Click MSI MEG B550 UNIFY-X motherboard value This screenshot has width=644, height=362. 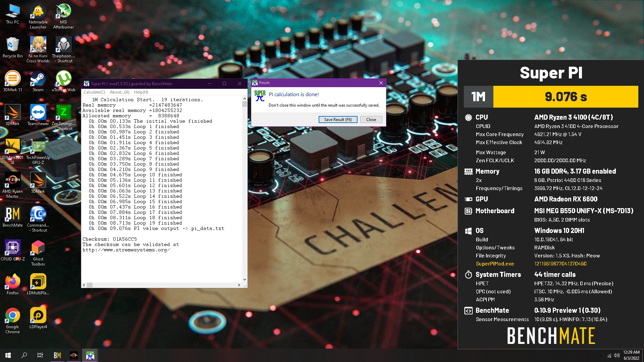pos(584,211)
